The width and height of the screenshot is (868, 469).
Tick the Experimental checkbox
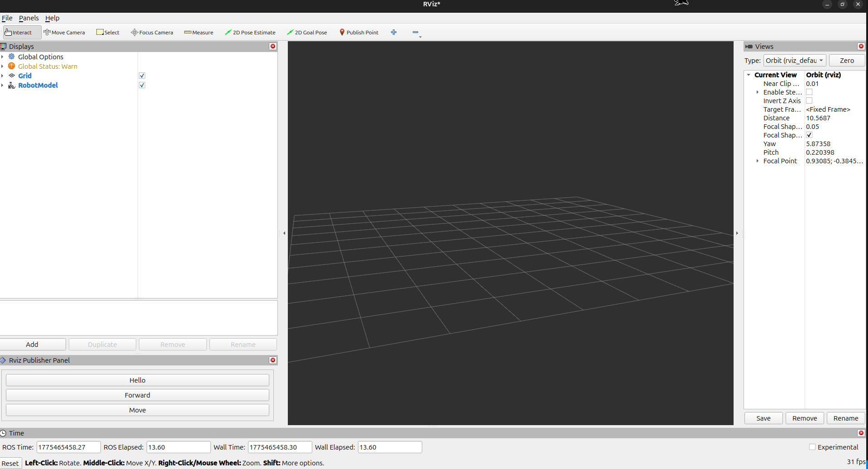812,447
